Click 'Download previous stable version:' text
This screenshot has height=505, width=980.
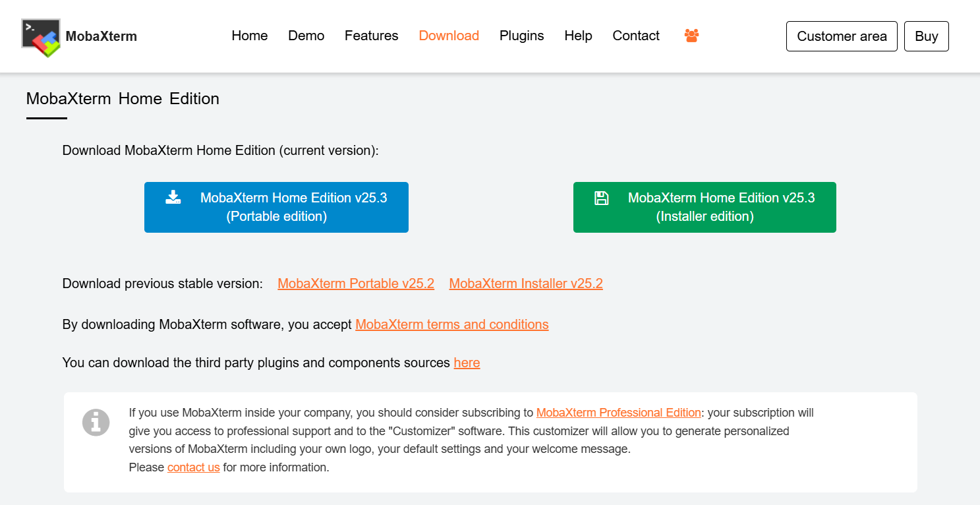(163, 283)
